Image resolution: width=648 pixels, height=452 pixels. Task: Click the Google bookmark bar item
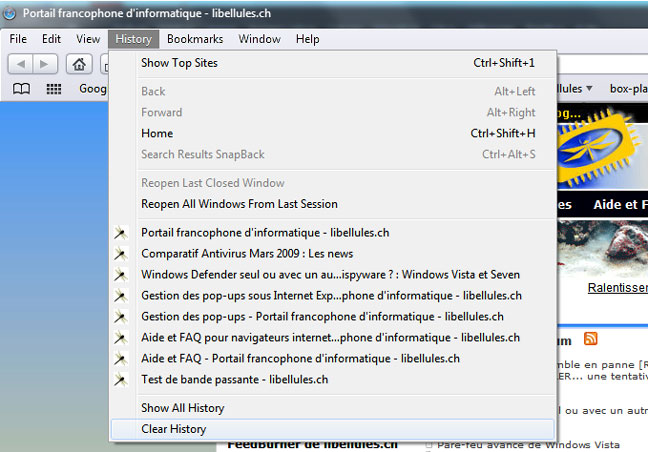(x=93, y=89)
